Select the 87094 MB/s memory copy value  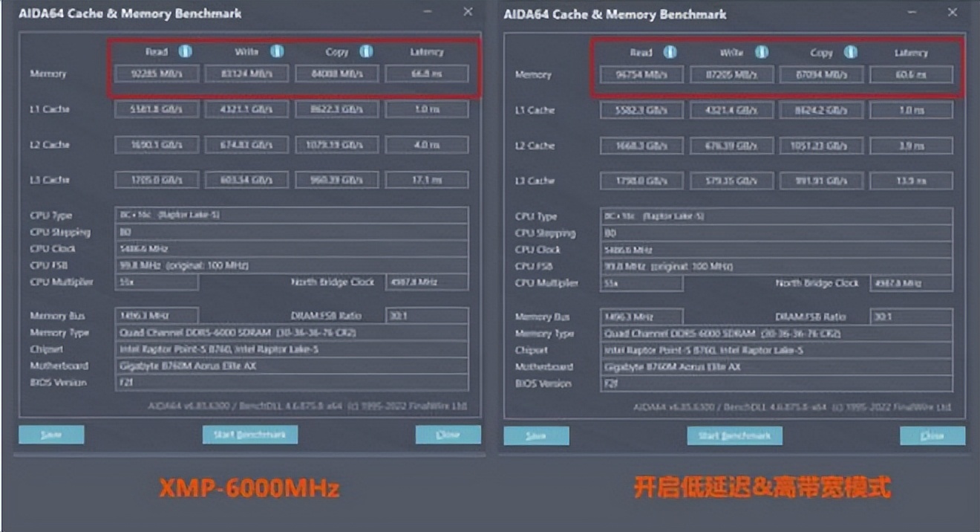point(822,74)
